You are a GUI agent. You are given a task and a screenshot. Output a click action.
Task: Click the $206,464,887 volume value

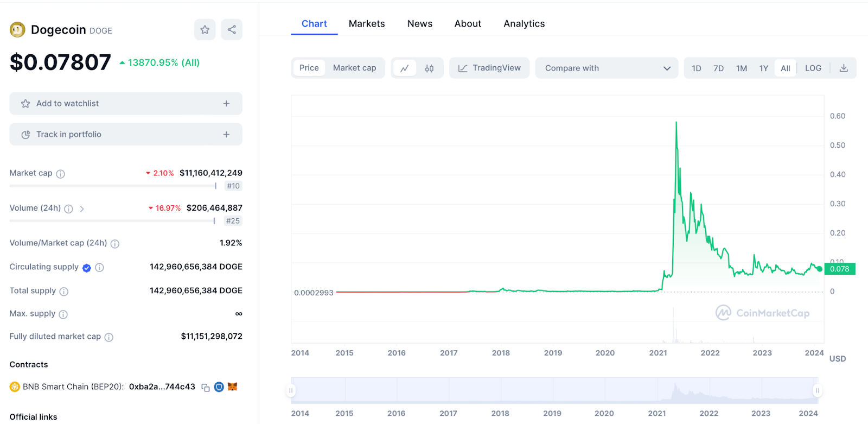point(214,207)
